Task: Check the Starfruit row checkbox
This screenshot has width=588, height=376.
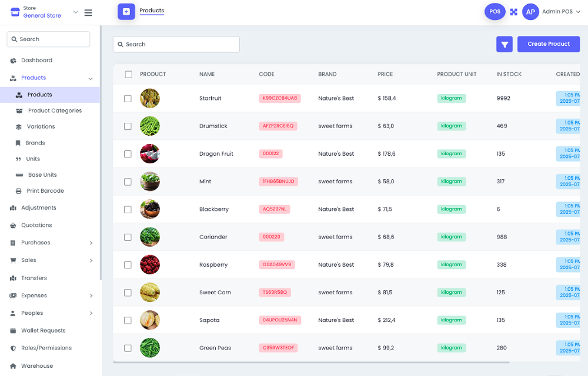Action: pos(128,99)
